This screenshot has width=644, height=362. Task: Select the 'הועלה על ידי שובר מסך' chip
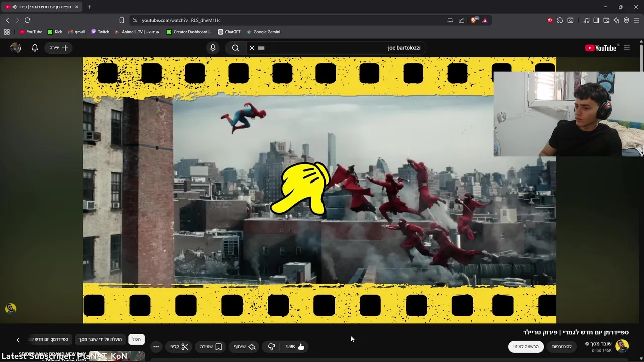[100, 339]
